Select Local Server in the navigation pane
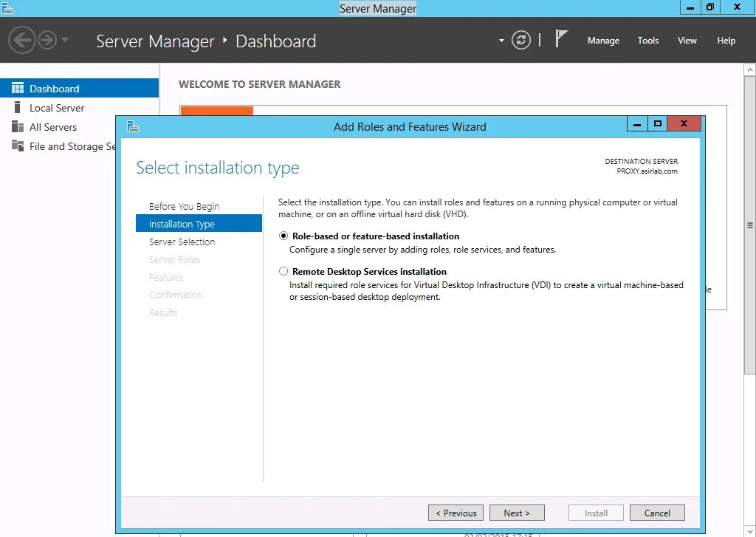 (x=79, y=108)
